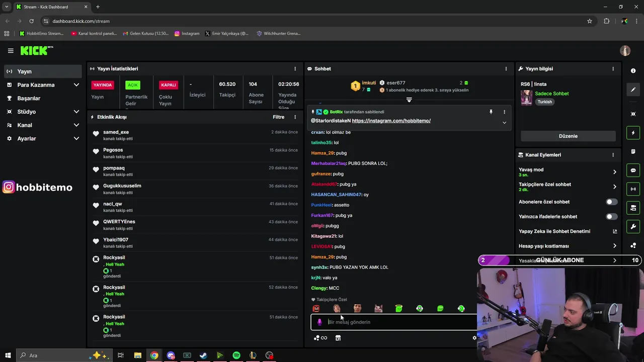The width and height of the screenshot is (644, 362).
Task: Click imkuti in chat leaderboard
Action: [369, 83]
